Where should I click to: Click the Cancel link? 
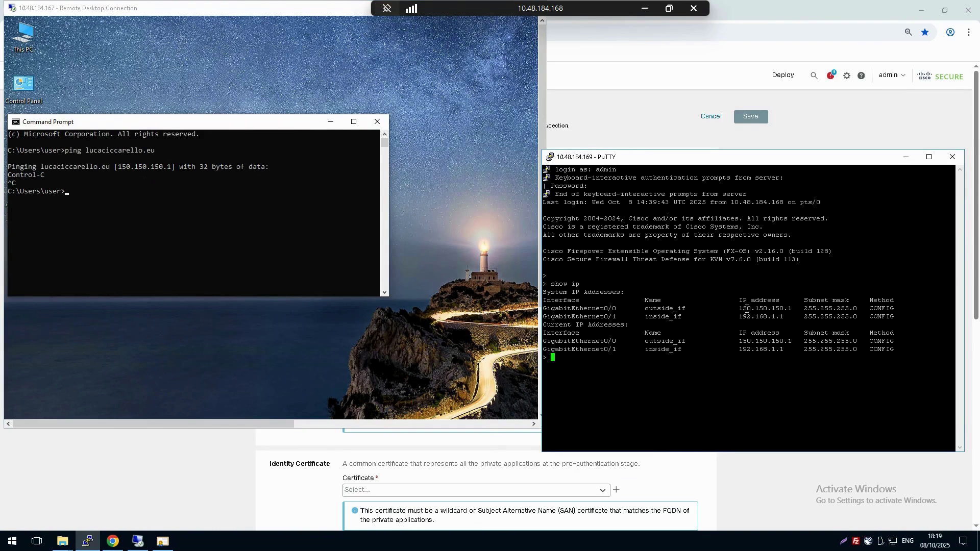tap(711, 116)
